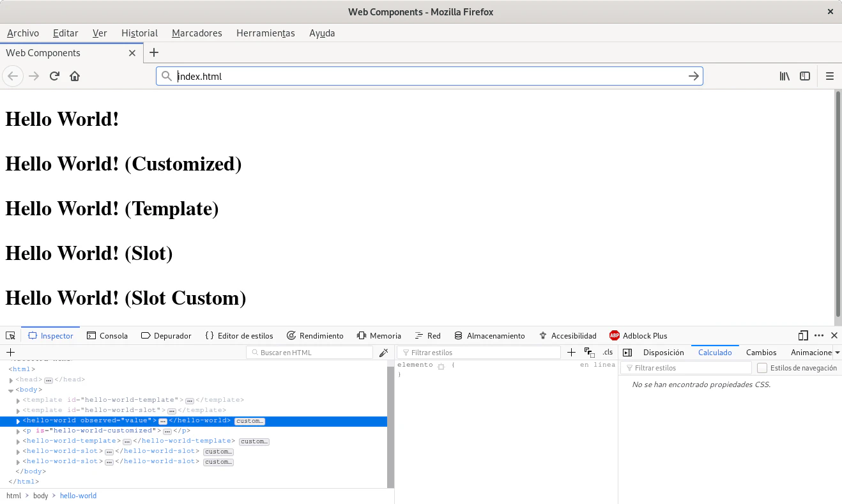The height and width of the screenshot is (504, 842).
Task: Click the element picker icon in devtools
Action: pos(10,335)
